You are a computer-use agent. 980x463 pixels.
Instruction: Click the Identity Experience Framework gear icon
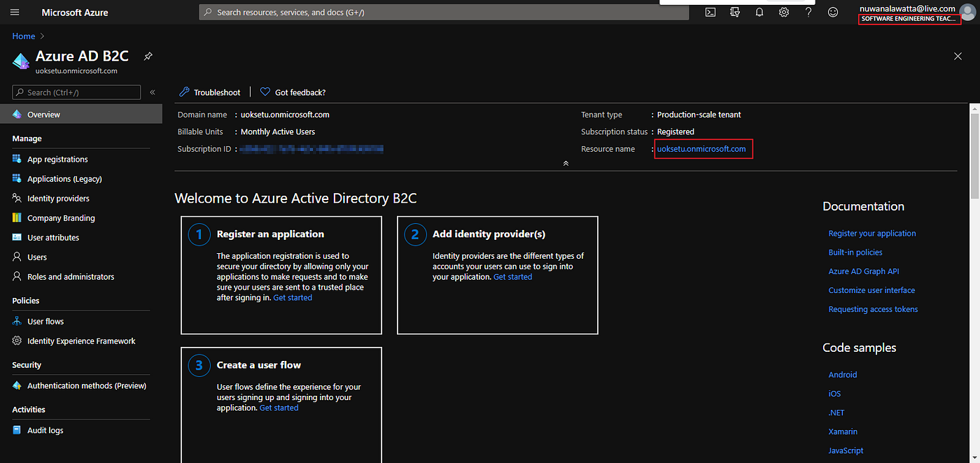(x=17, y=341)
